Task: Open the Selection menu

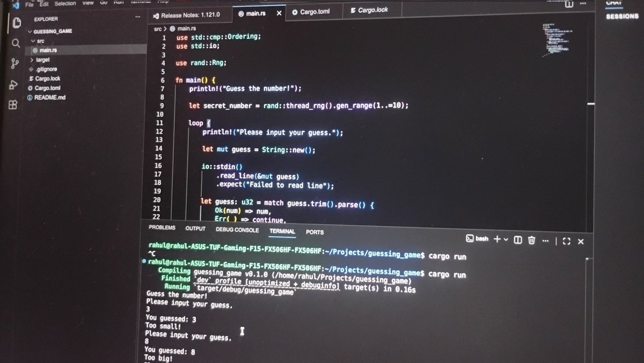Action: (x=65, y=3)
